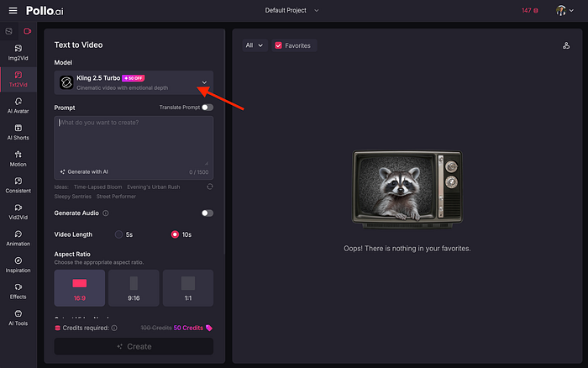Open the Effects tool
This screenshot has height=368, width=588.
(x=18, y=291)
